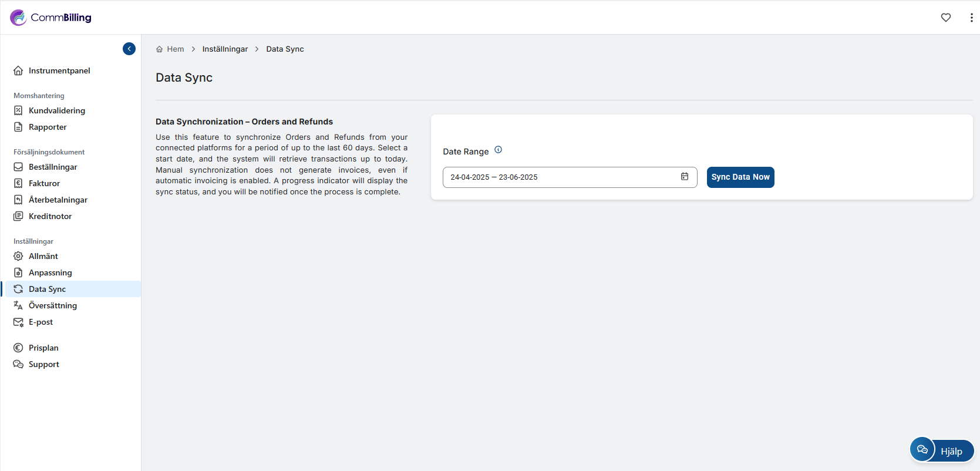Click the Inställningar breadcrumb link
Image resolution: width=980 pixels, height=471 pixels.
(225, 49)
